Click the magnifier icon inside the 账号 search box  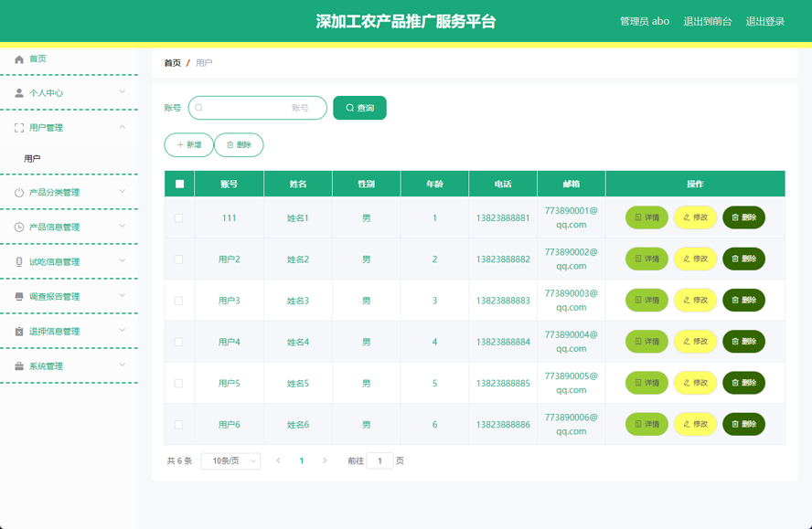(x=198, y=108)
